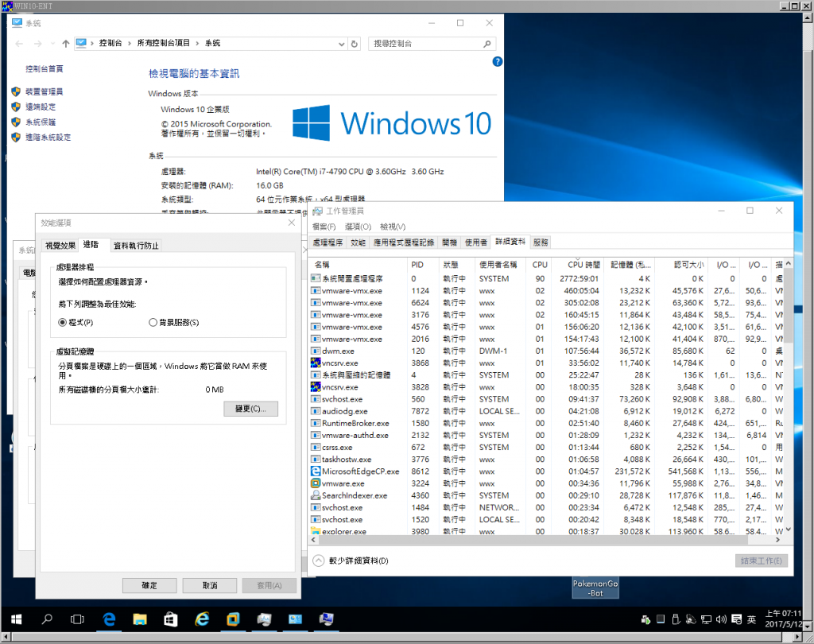This screenshot has width=814, height=644.
Task: Click the shield icon beside 遠端設定
Action: pyautogui.click(x=16, y=107)
